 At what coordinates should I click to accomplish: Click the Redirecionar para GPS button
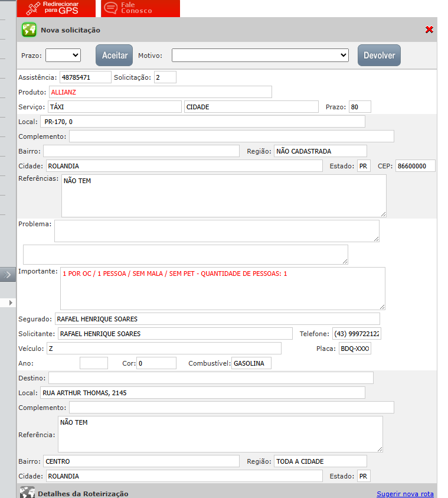pos(56,8)
